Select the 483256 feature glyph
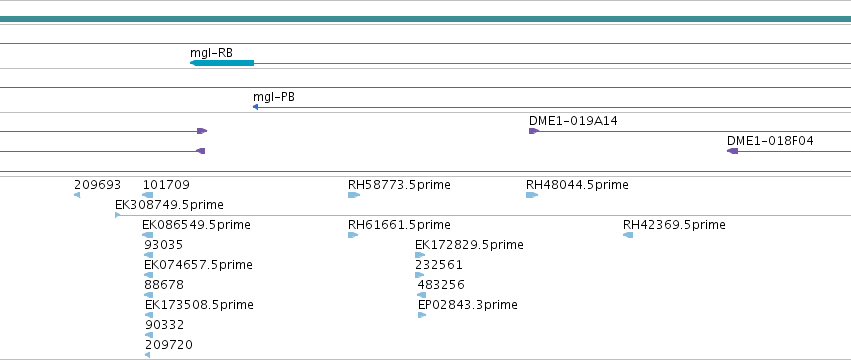Viewport: 851px width, 360px height. [422, 295]
